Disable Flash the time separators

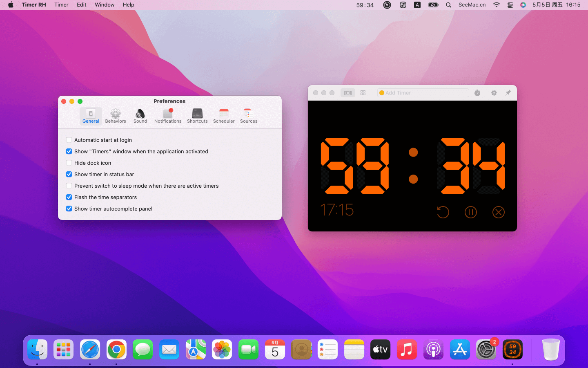click(x=69, y=197)
